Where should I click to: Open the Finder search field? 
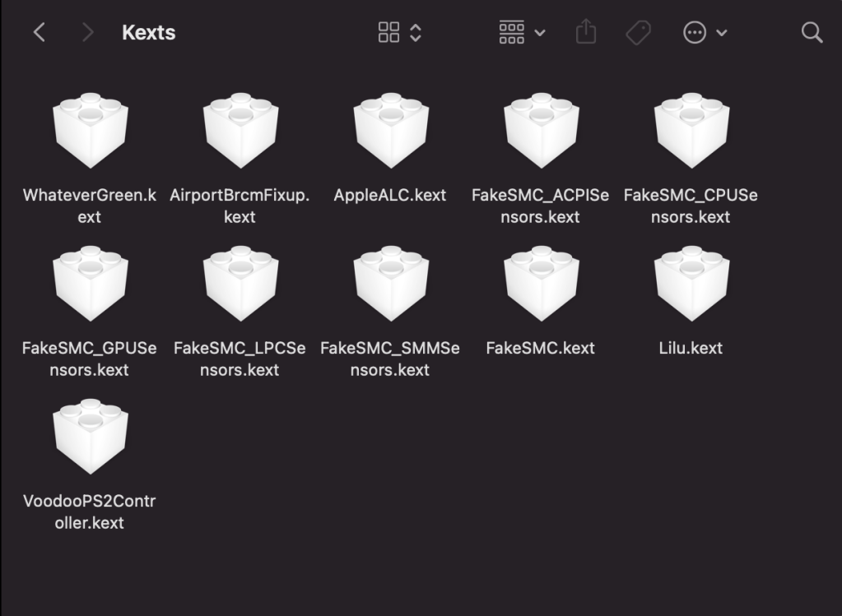[812, 33]
